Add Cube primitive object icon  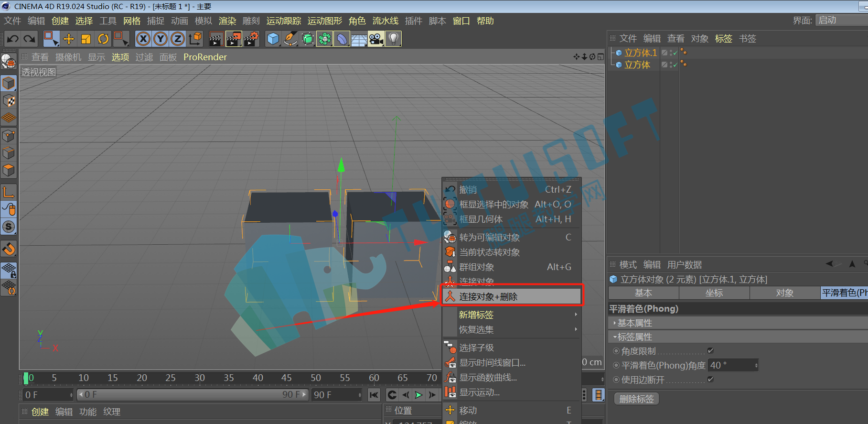273,39
